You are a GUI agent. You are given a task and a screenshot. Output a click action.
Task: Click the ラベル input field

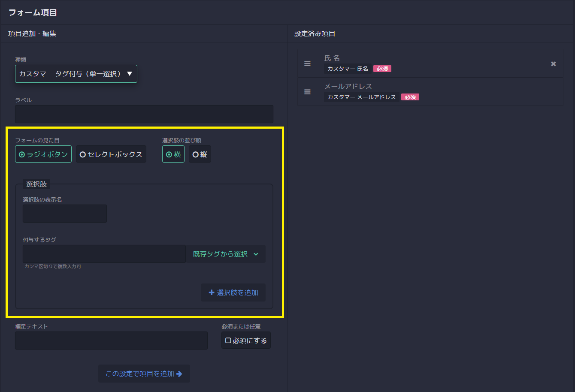(x=144, y=114)
